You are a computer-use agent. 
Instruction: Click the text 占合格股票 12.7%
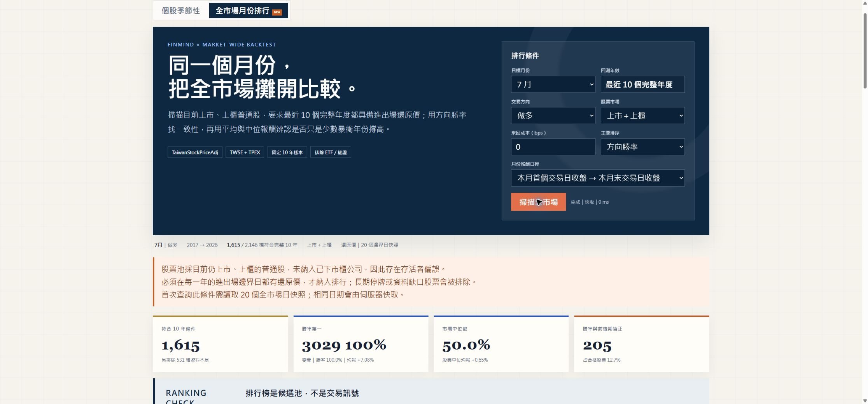click(602, 360)
